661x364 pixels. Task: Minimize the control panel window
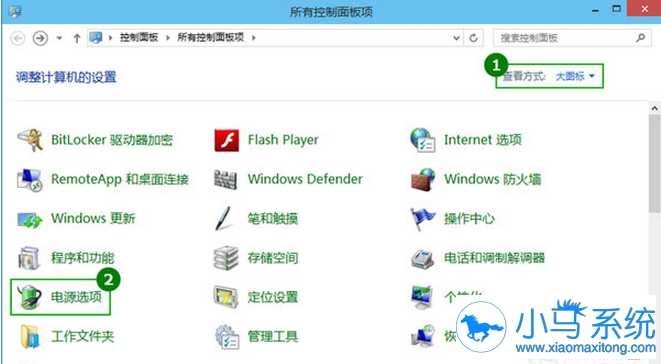pyautogui.click(x=595, y=10)
